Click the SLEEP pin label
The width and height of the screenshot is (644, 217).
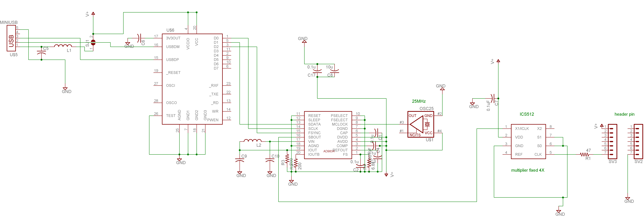(314, 120)
